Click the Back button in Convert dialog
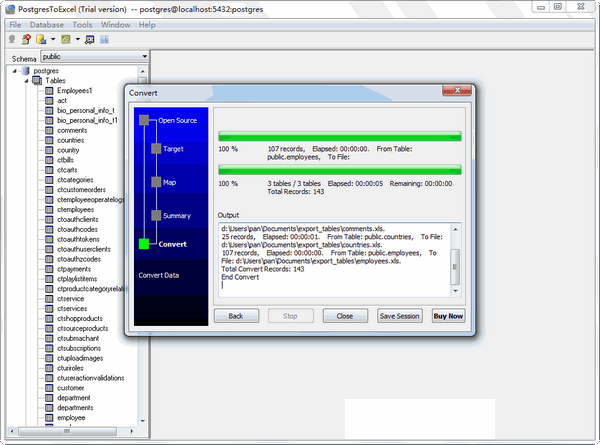Image resolution: width=600 pixels, height=445 pixels. coord(236,316)
